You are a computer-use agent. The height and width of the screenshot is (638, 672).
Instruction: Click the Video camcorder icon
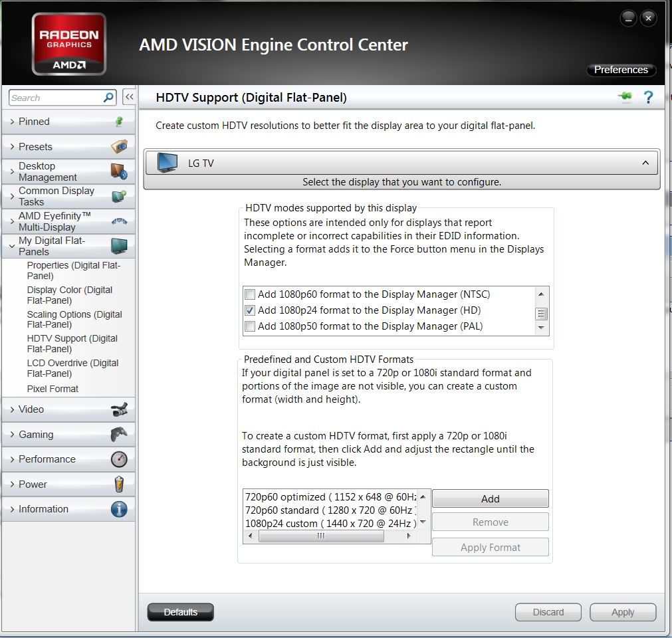[119, 409]
